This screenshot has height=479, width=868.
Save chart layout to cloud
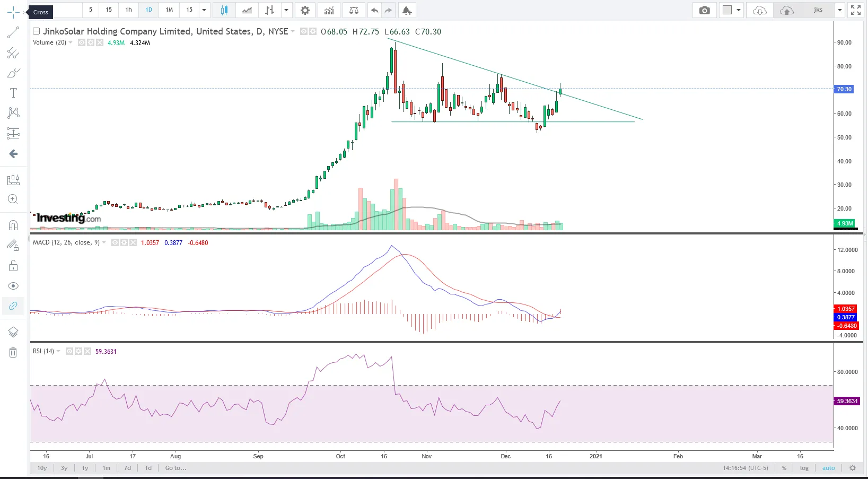tap(787, 10)
